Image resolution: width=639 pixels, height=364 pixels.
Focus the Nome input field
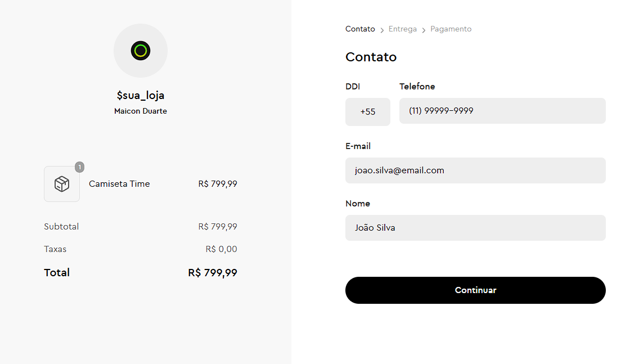click(475, 228)
